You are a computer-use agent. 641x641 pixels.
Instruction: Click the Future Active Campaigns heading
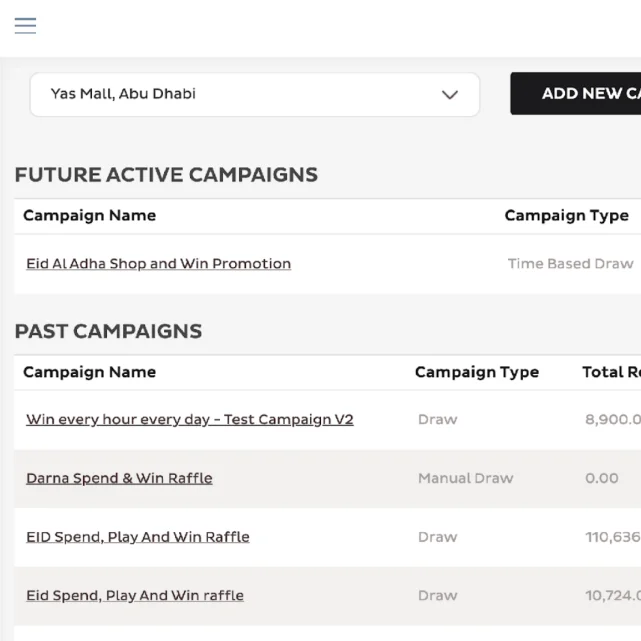tap(166, 175)
